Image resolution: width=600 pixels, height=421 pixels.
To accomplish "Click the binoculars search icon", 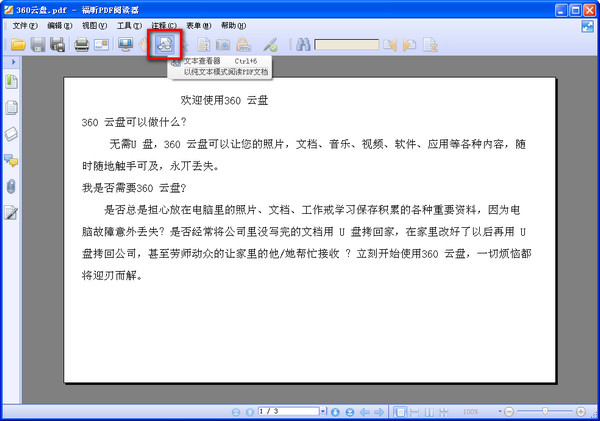I will coord(303,45).
